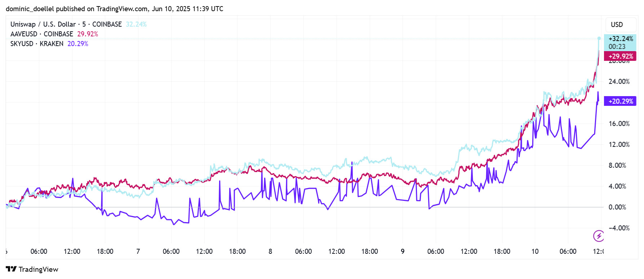
Task: Select the SKYUSD KRAKEN legend entry
Action: click(37, 44)
